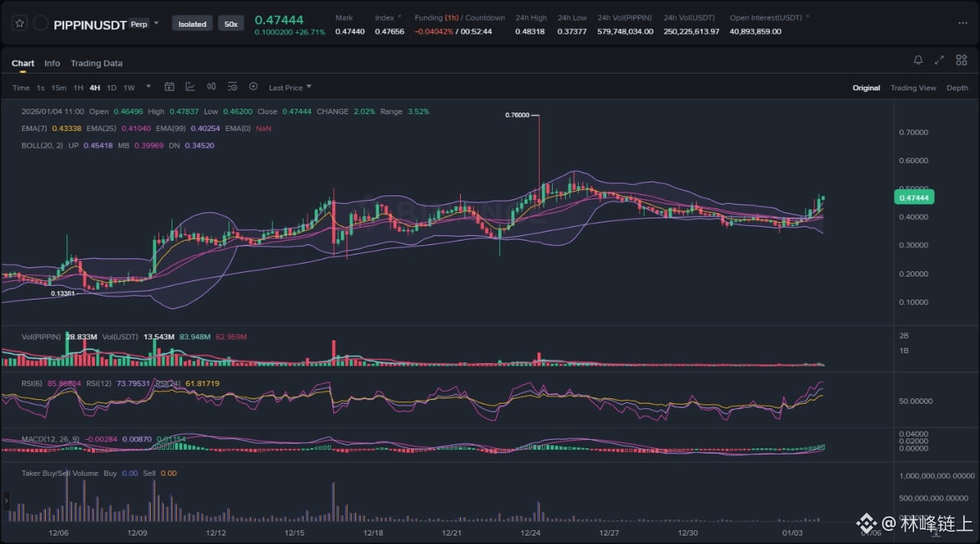Click the 0.13381 low price marker
This screenshot has width=980, height=544.
(63, 293)
